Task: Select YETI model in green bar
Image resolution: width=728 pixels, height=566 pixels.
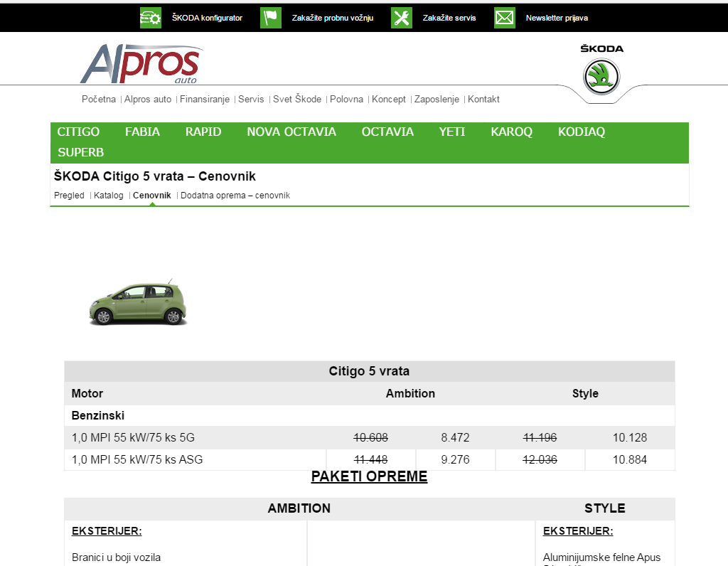Action: point(452,132)
